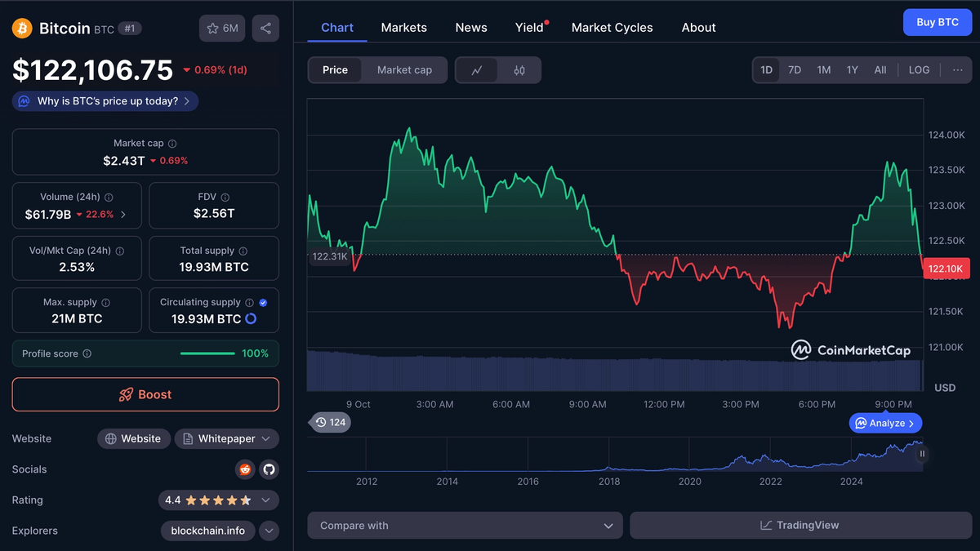Click the pause handle on the mini timeline slider

pos(922,454)
